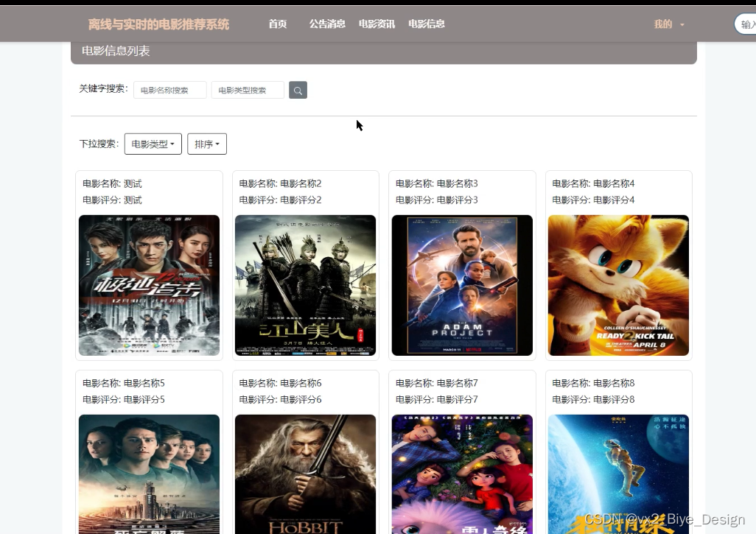
Task: Click text 电影评分: 电影评分6
Action: (280, 399)
